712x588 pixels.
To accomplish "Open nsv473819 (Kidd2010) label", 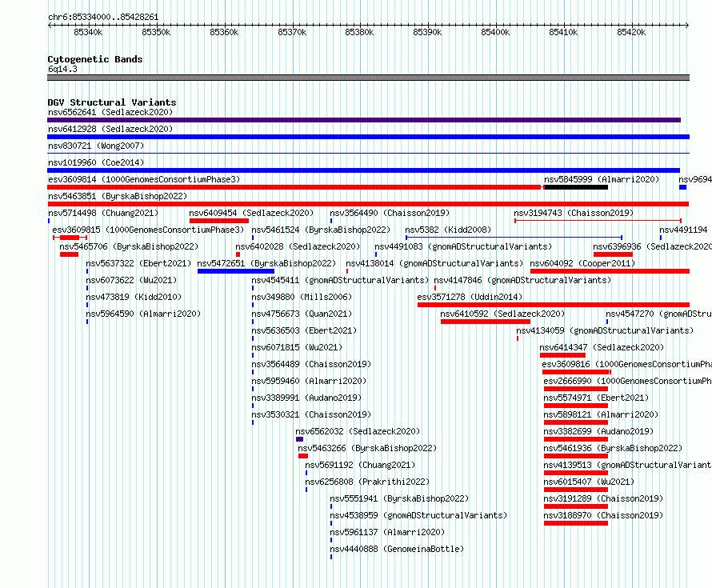I will click(x=134, y=297).
